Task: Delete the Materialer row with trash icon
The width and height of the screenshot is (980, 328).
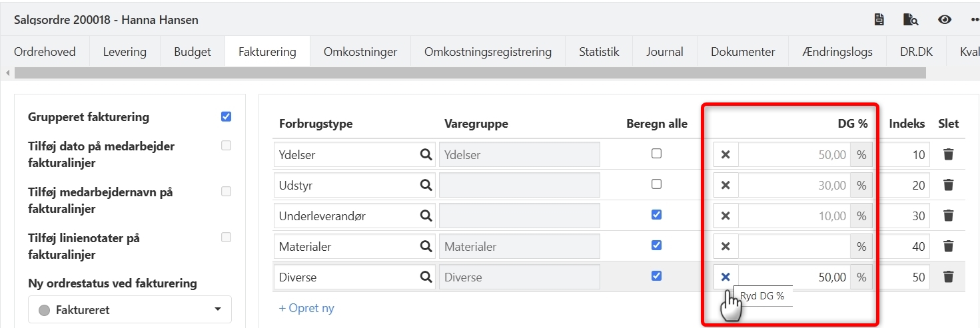Action: pyautogui.click(x=949, y=246)
